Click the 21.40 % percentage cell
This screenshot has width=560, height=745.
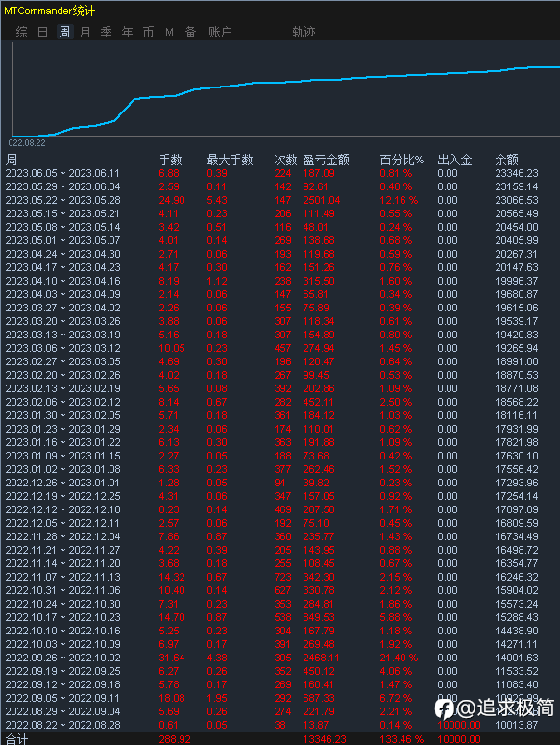(399, 658)
